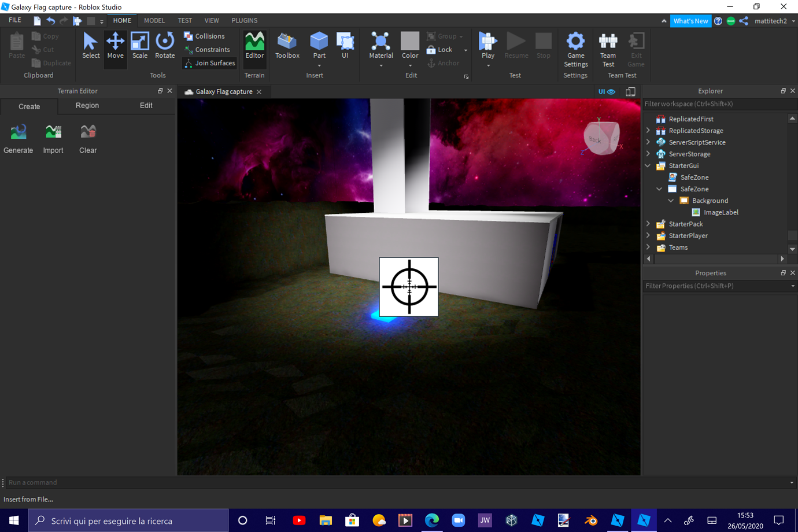Viewport: 798px width, 532px height.
Task: Open Game Settings
Action: click(575, 49)
